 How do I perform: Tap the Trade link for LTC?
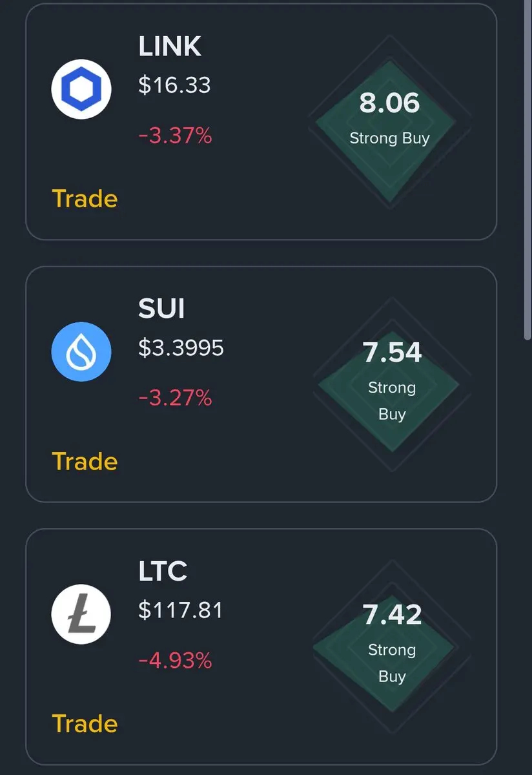point(85,724)
